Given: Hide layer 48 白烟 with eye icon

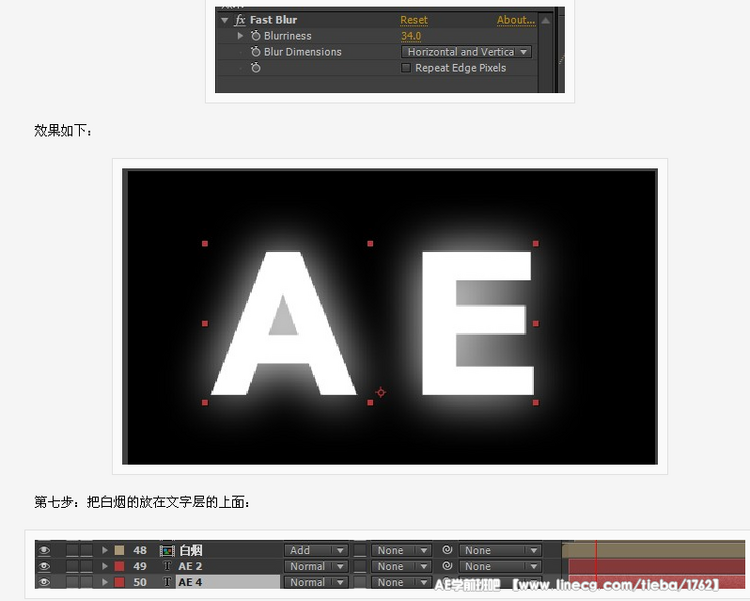Looking at the screenshot, I should [x=44, y=550].
